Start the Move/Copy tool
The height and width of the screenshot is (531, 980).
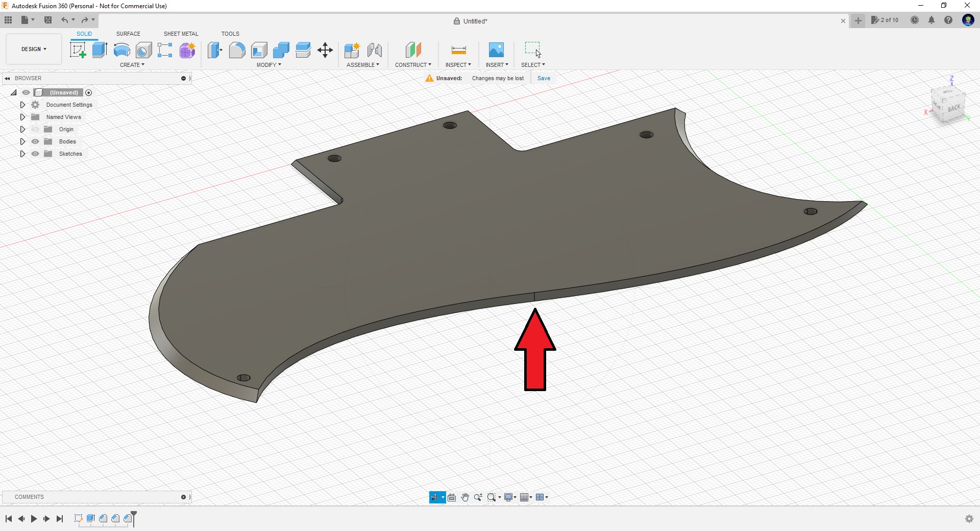click(325, 50)
